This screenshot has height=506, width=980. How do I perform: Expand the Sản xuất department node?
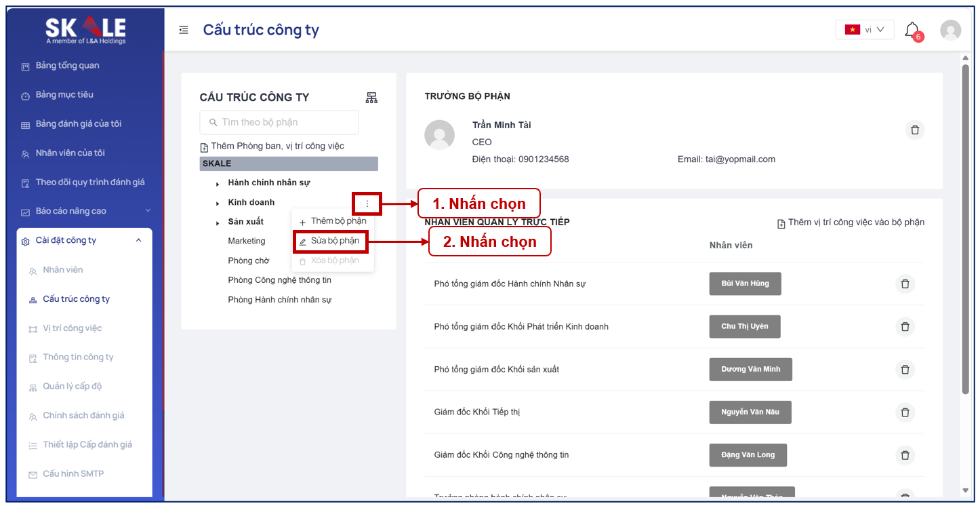218,222
